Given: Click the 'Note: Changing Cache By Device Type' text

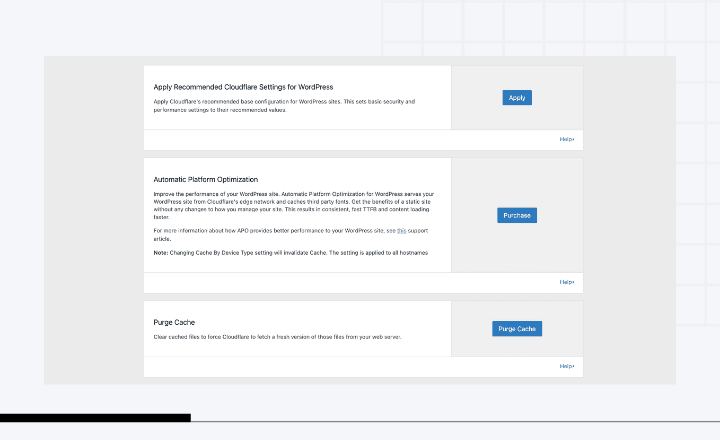Looking at the screenshot, I should tap(291, 253).
